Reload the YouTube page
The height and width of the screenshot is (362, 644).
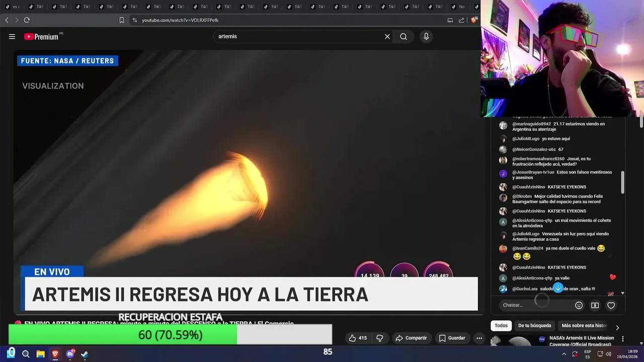[27, 20]
